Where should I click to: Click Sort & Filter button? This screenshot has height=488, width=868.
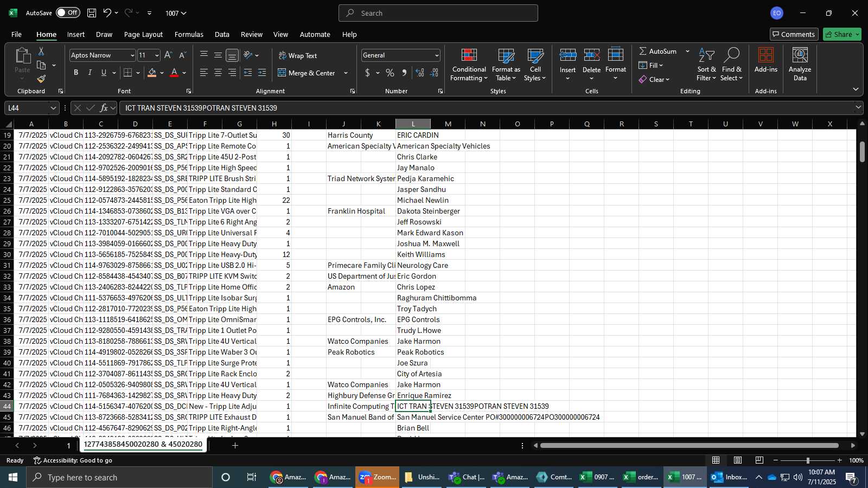coord(706,65)
